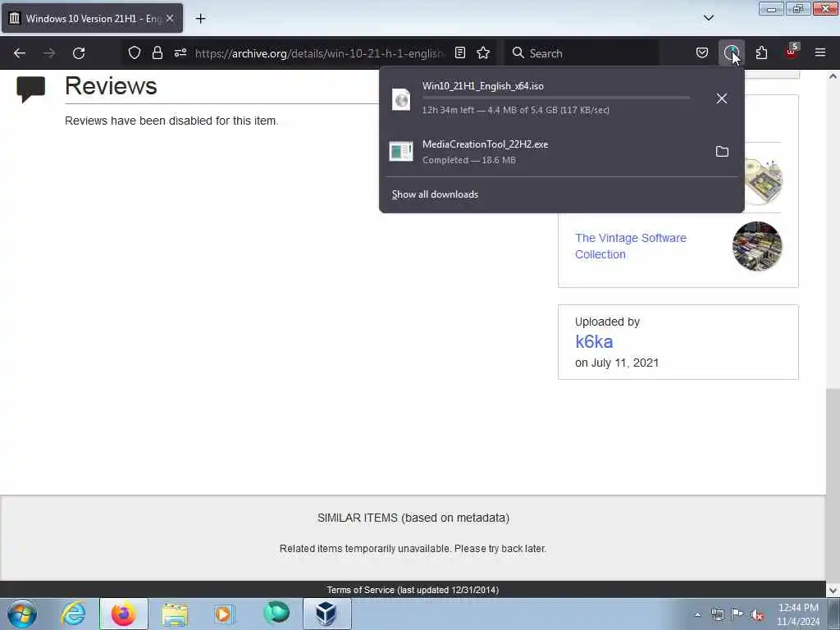Go back to previous page
Viewport: 840px width, 630px height.
coord(20,53)
